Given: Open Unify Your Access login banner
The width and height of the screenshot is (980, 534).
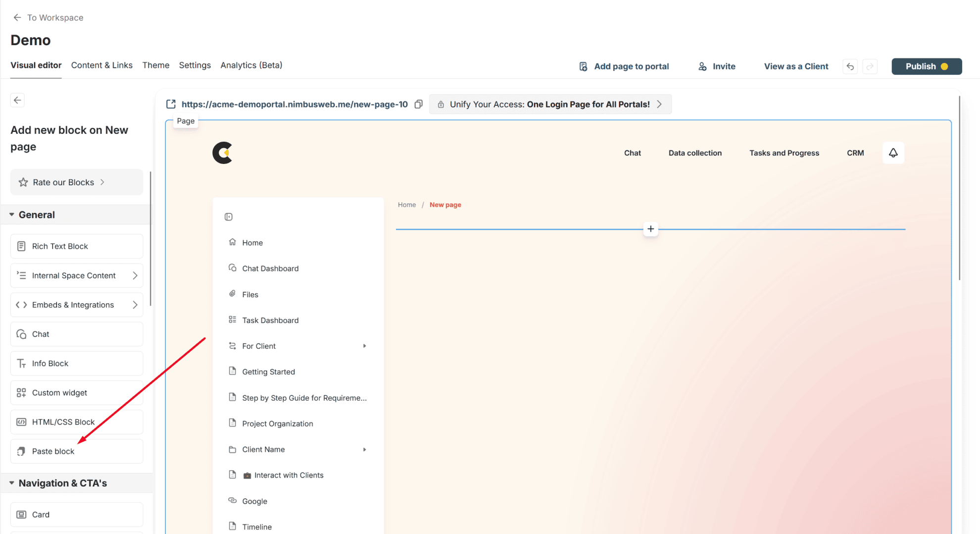Looking at the screenshot, I should (550, 104).
